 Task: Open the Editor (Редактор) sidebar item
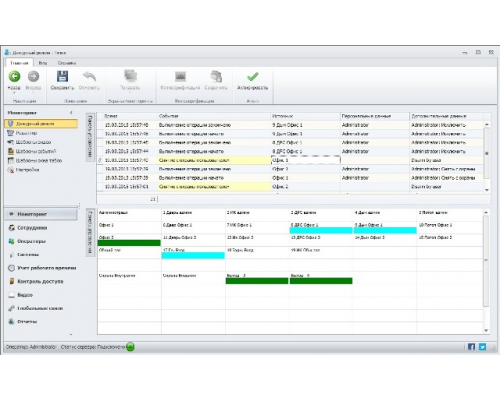(x=27, y=133)
